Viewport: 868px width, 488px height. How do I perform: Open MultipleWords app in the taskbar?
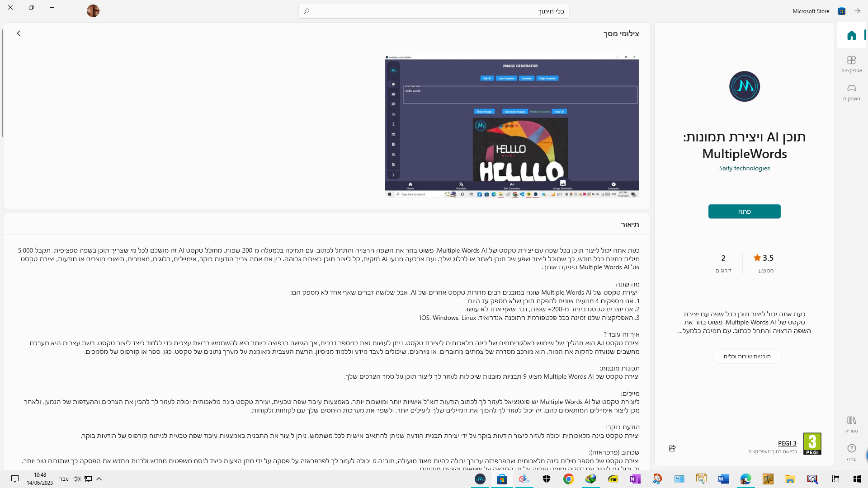(480, 479)
